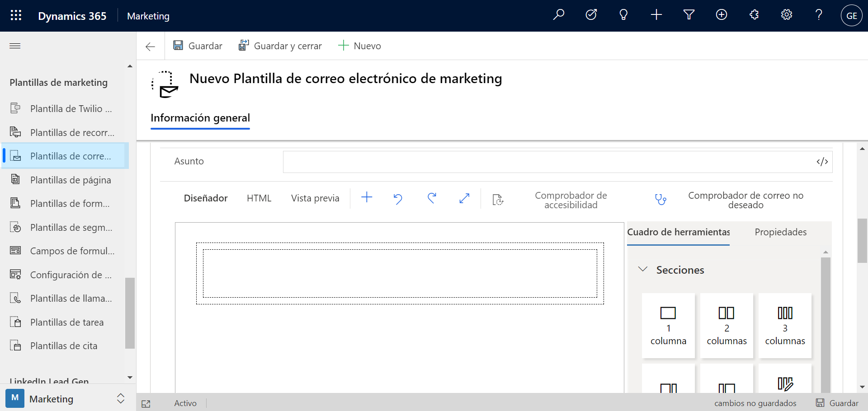Expand the Marketing area switcher at bottom left

[120, 398]
